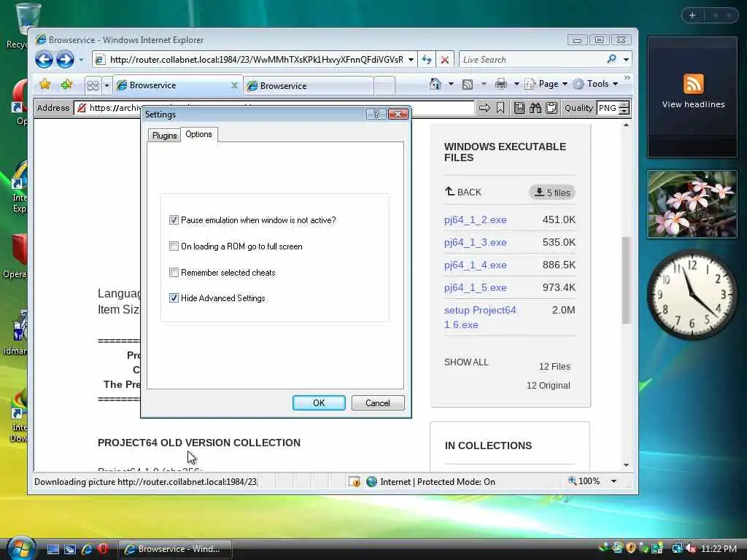Click the Add to Favorites star-plus icon

[x=66, y=85]
